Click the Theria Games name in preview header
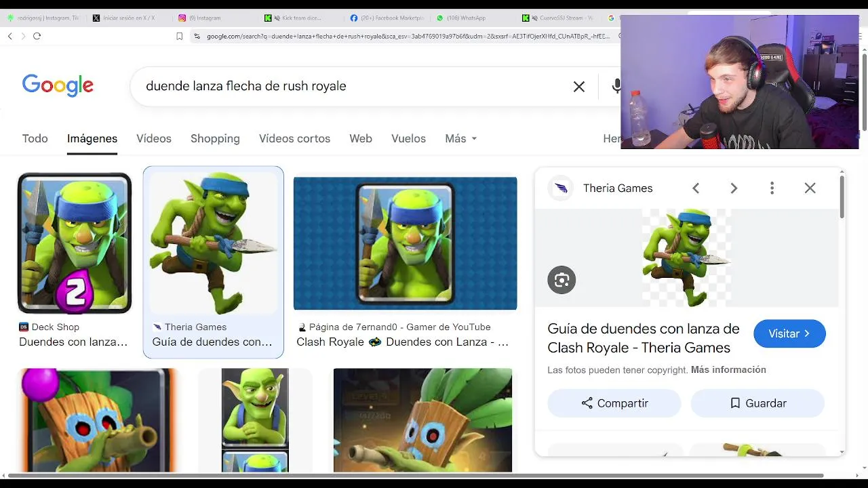The image size is (868, 488). 618,188
